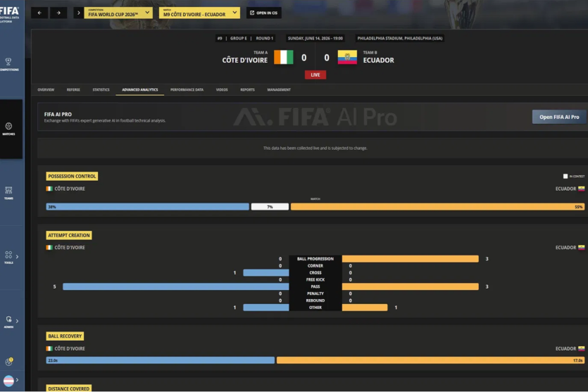Switch to the Overview tab

(x=46, y=90)
